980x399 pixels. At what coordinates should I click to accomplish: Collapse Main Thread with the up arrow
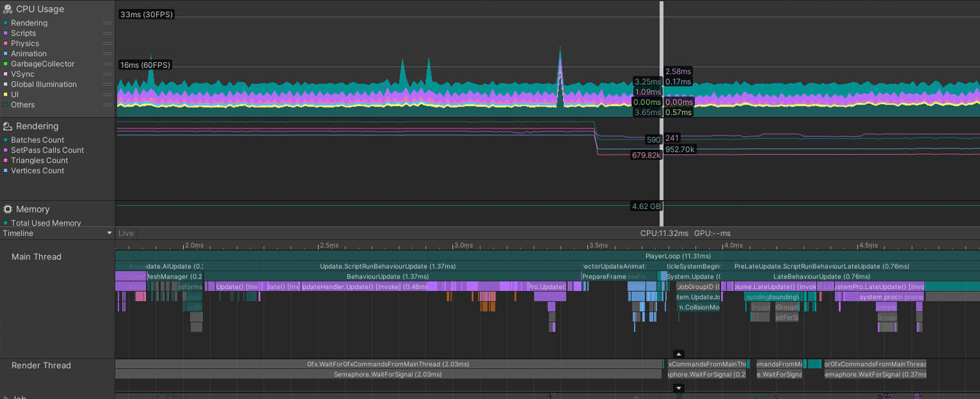click(679, 355)
